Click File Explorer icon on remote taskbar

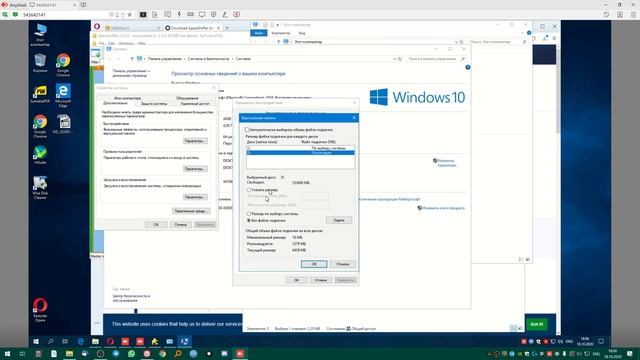pos(95,341)
